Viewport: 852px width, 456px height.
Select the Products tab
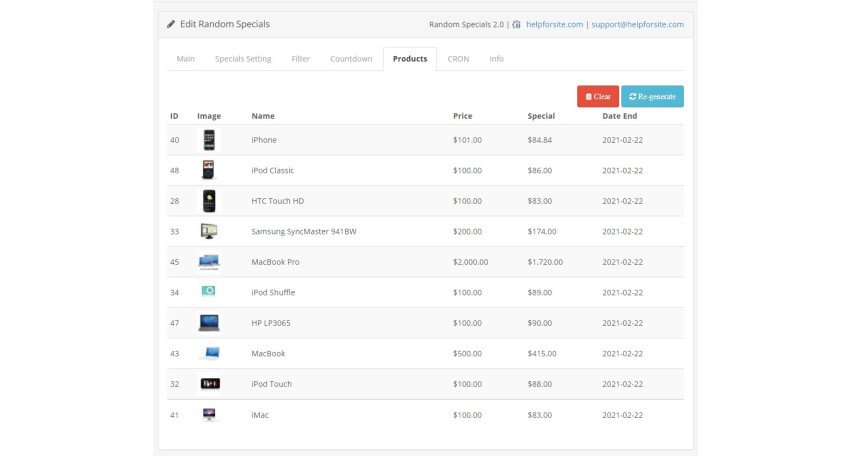pos(410,59)
